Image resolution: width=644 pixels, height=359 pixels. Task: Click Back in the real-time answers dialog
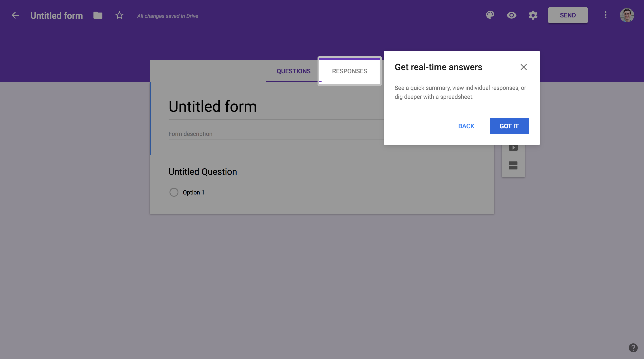click(466, 126)
